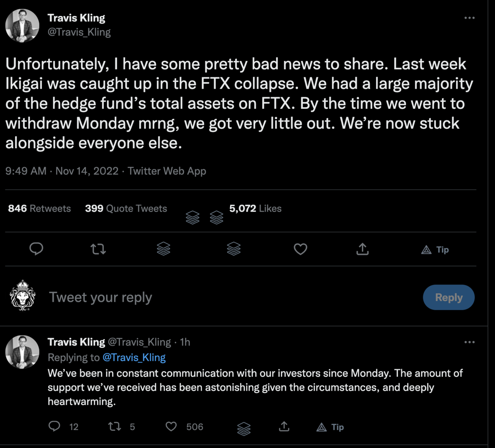
Task: Retweet the reply tweet with 5 retweets
Action: (x=114, y=426)
